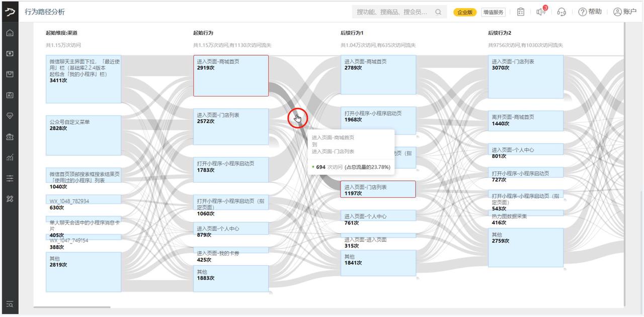Screen dimensions: 644x317
Task: Open the customer service headset icon
Action: [x=561, y=12]
